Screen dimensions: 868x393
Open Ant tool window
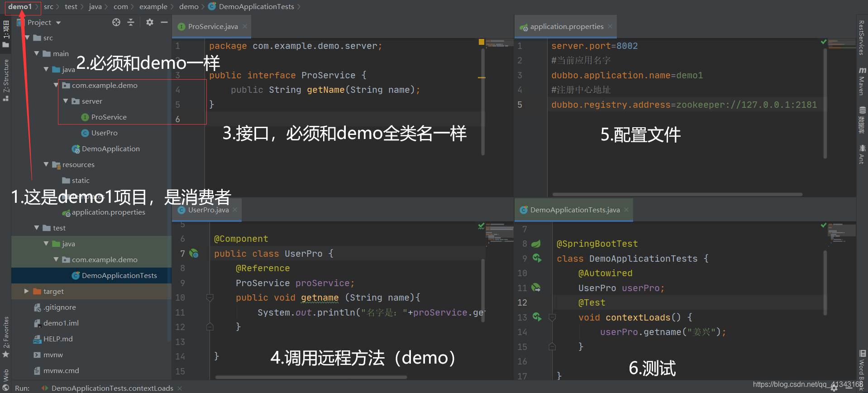click(x=862, y=154)
